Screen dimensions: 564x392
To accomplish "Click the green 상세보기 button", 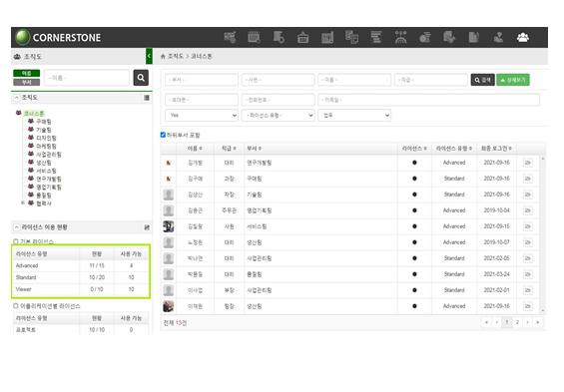I will 513,80.
